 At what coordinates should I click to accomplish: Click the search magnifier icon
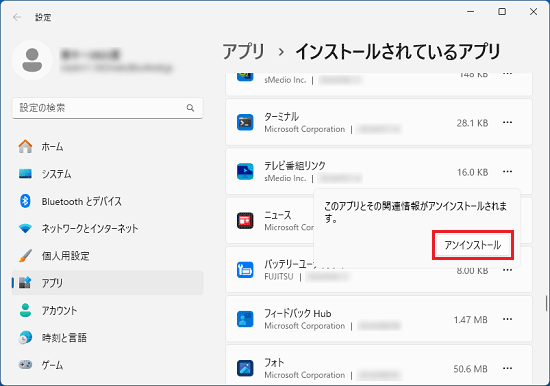pyautogui.click(x=190, y=108)
